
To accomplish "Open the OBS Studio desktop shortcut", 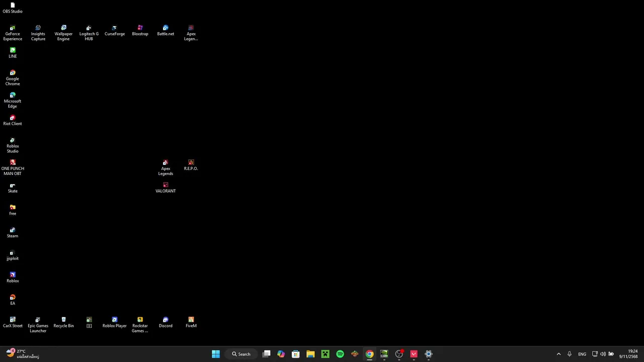I will coord(13,8).
